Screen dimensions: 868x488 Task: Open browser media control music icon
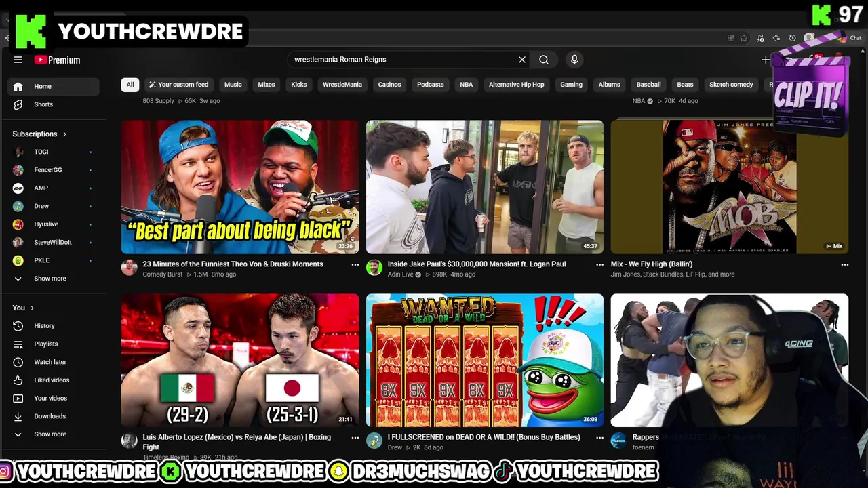point(760,38)
